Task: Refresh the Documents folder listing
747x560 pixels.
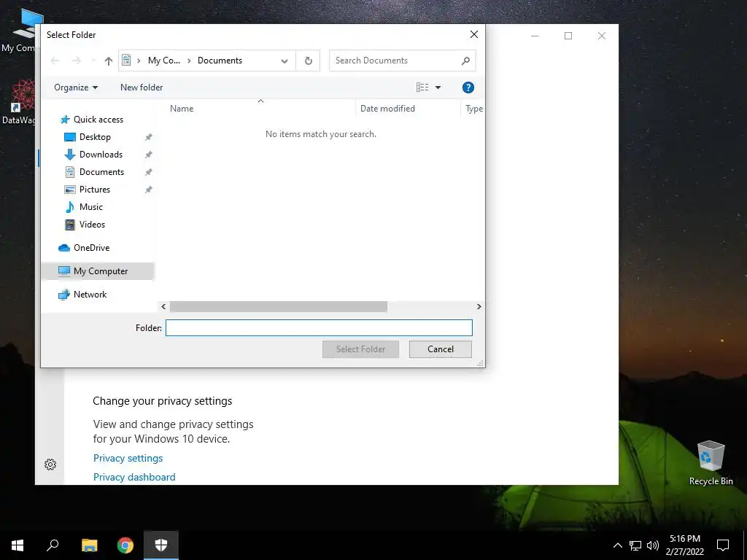Action: coord(309,61)
